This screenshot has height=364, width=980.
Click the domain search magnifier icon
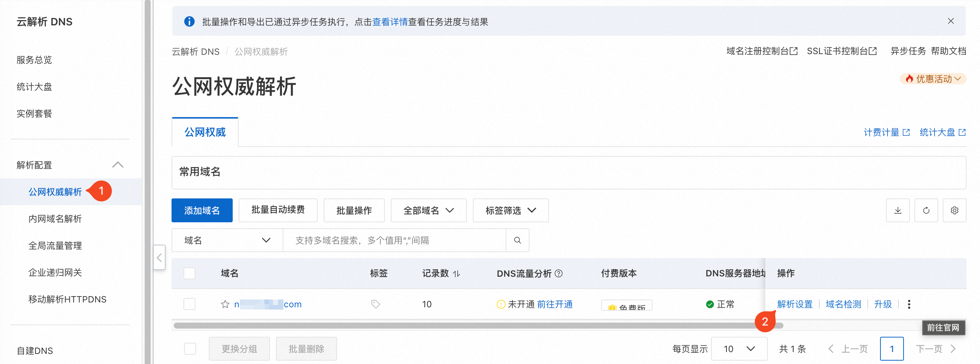tap(517, 241)
